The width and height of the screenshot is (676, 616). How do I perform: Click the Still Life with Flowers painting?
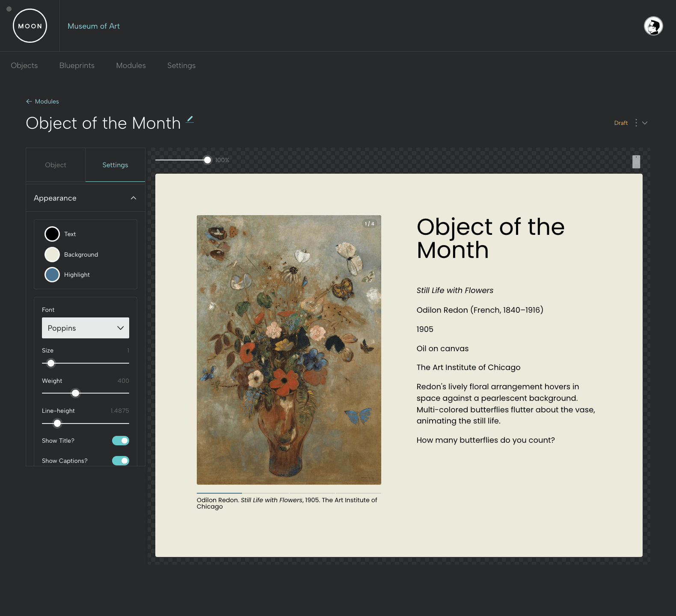point(289,350)
